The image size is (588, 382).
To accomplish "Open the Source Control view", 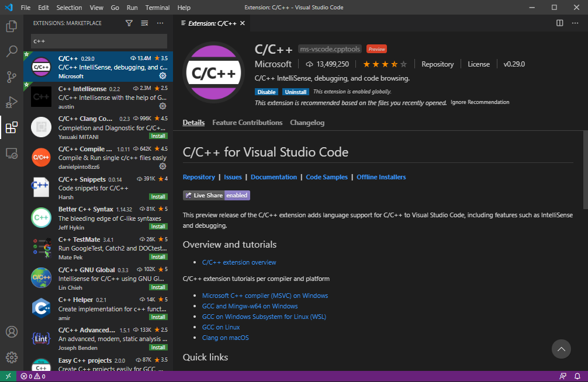I will (x=12, y=77).
